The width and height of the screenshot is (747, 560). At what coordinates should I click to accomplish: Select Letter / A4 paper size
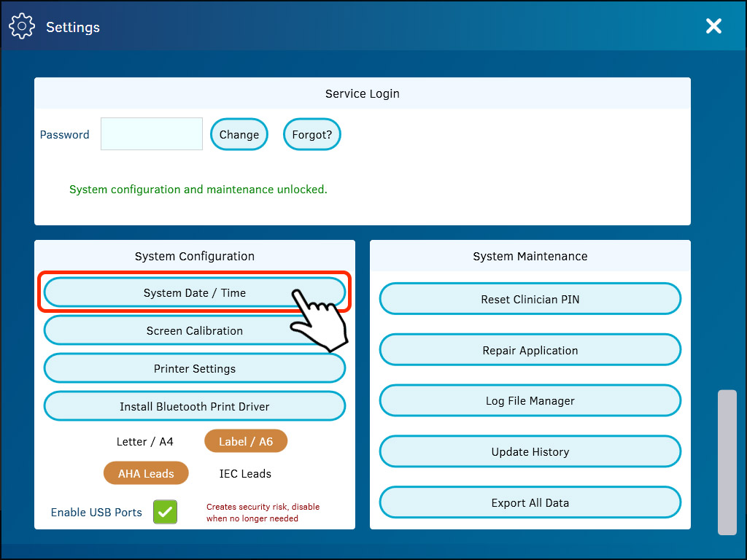[145, 442]
